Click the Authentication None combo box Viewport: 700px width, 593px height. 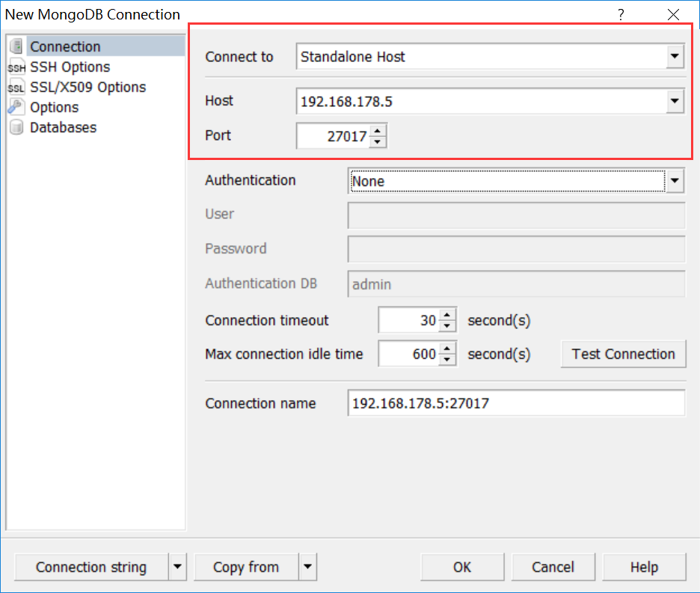(516, 181)
